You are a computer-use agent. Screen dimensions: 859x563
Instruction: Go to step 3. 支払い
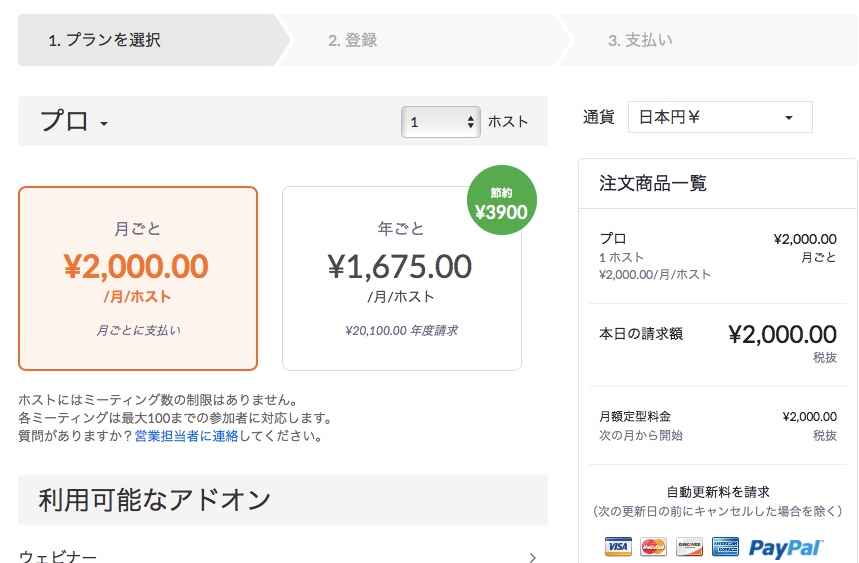[x=640, y=41]
